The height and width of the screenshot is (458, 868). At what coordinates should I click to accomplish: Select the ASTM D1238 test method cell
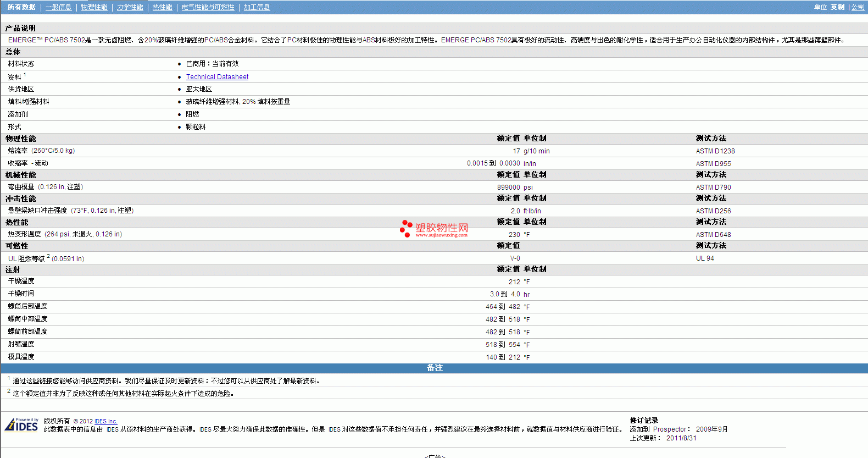(x=715, y=151)
